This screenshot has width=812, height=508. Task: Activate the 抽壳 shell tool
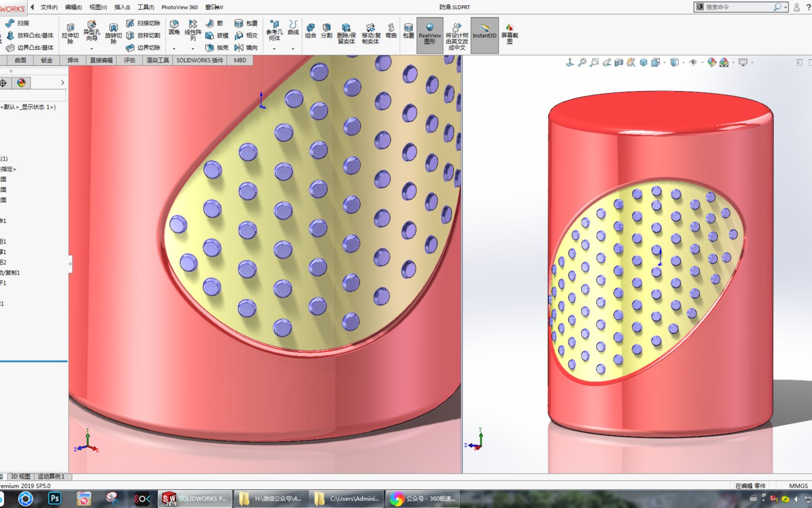tap(217, 48)
